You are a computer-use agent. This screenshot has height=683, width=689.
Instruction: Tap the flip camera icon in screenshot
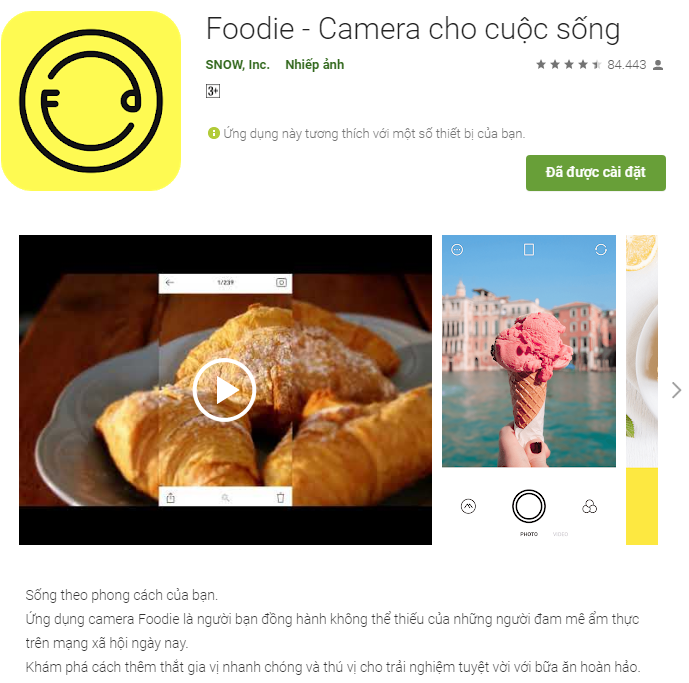pyautogui.click(x=601, y=250)
